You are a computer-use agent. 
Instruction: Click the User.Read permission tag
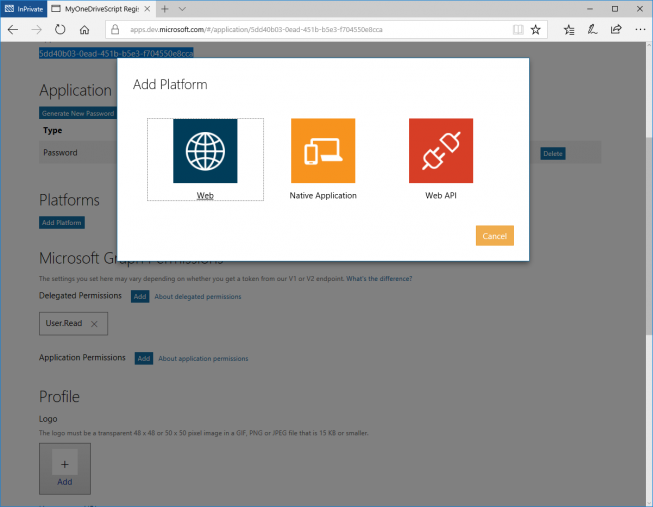(x=73, y=324)
